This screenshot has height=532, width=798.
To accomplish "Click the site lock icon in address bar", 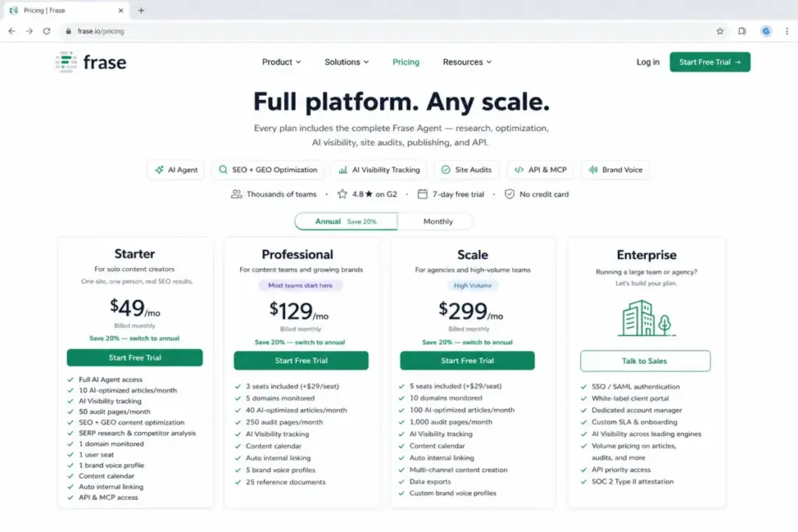I will click(x=69, y=31).
